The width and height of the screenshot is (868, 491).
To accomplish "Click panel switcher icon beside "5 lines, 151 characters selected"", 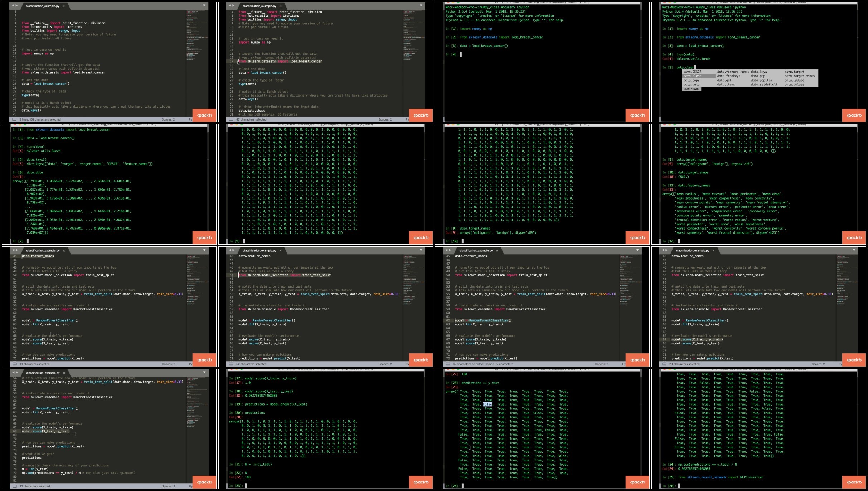I will (14, 119).
